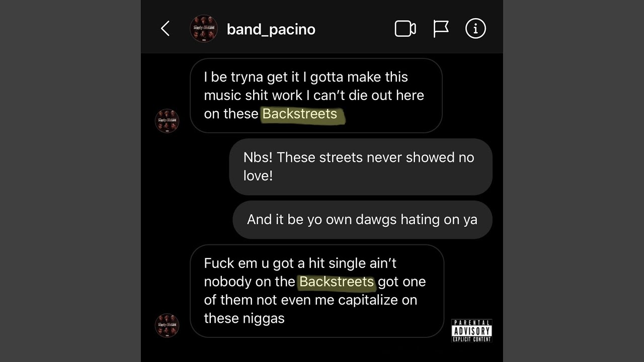Click sender avatar beside first message

(x=167, y=121)
